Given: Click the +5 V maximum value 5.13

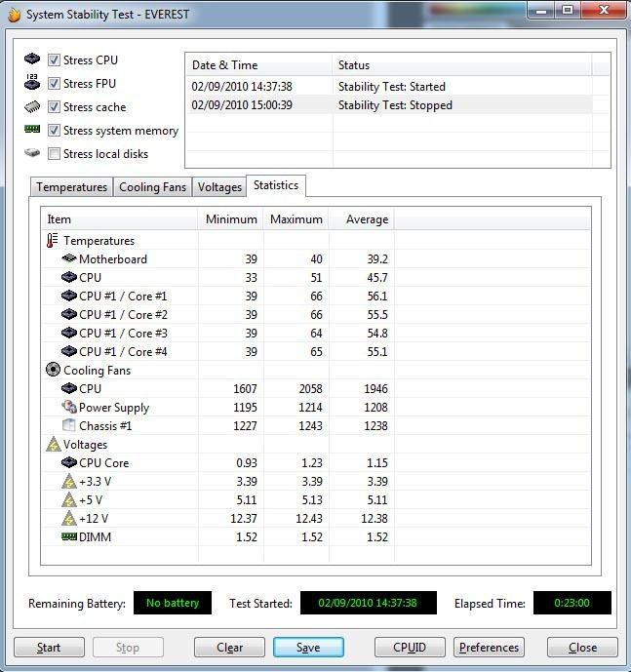Looking at the screenshot, I should tap(312, 500).
